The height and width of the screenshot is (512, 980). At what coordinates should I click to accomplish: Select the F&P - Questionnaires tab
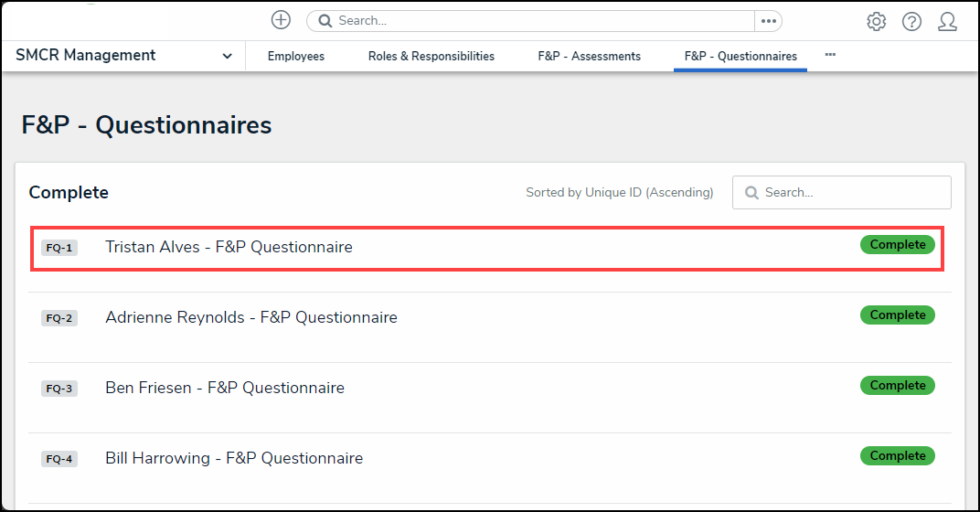740,57
